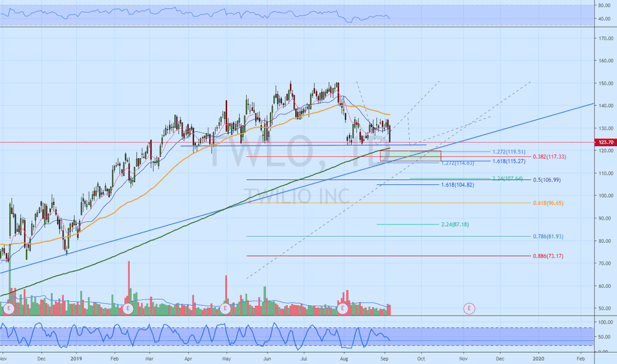Select the Jul date label on the time axis

click(303, 359)
